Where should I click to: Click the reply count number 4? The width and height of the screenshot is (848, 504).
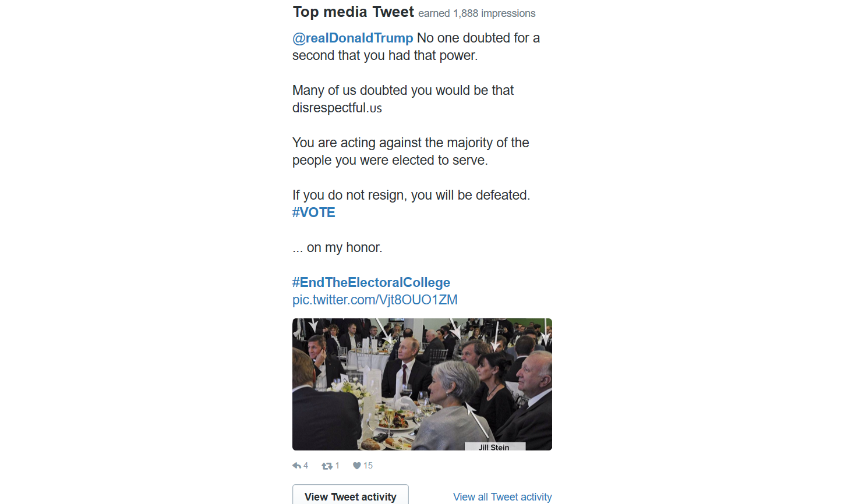(x=306, y=466)
